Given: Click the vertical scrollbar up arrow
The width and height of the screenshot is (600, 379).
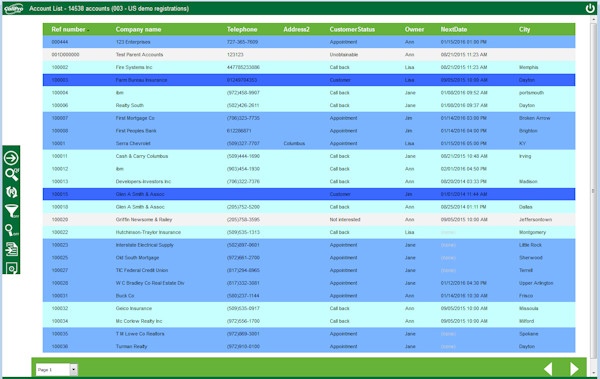Looking at the screenshot, I should coord(593,19).
